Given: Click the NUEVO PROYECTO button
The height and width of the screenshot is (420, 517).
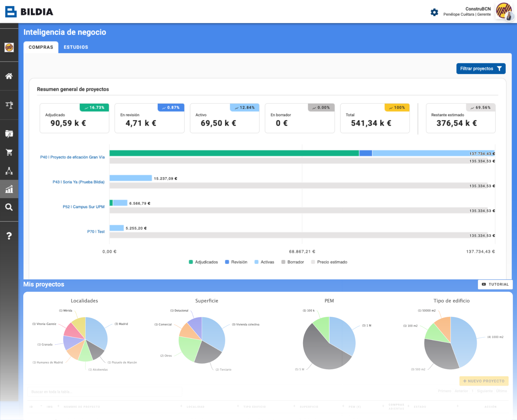Looking at the screenshot, I should (x=484, y=381).
